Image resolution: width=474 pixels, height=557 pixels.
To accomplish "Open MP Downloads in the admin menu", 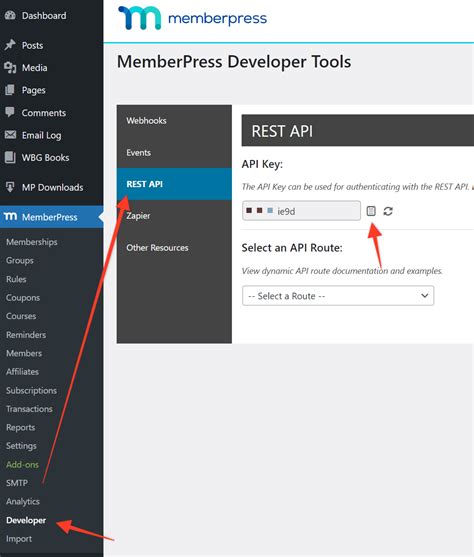I will [x=52, y=187].
